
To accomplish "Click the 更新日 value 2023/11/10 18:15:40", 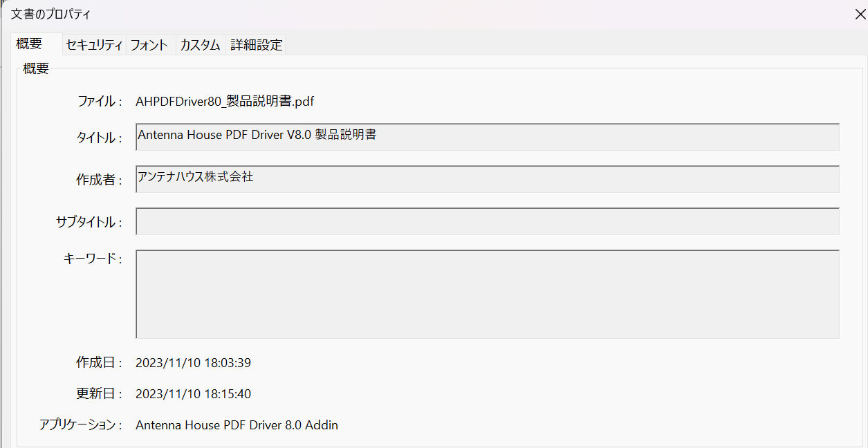I will click(x=193, y=394).
